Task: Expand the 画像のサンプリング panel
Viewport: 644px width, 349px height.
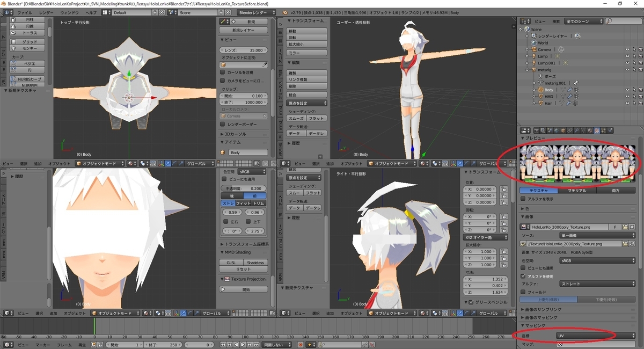Action: [541, 309]
